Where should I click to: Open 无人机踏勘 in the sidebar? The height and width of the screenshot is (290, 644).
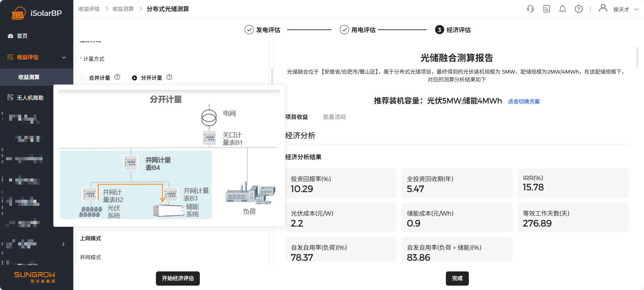[x=30, y=98]
